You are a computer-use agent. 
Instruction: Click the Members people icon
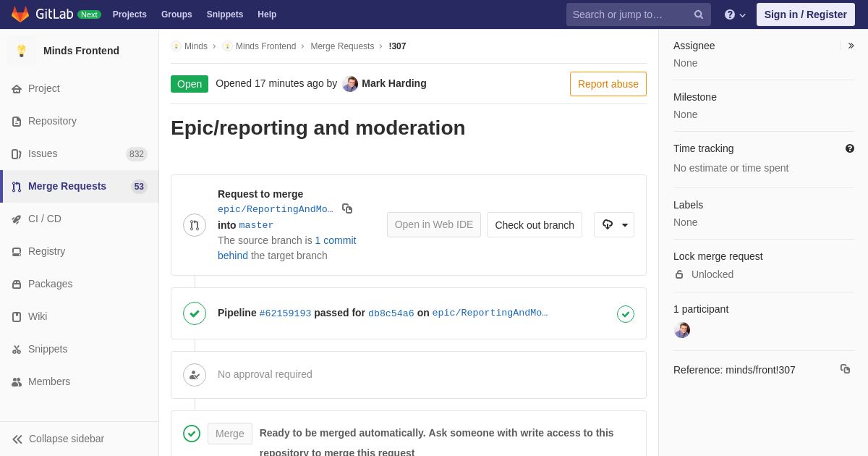17,382
